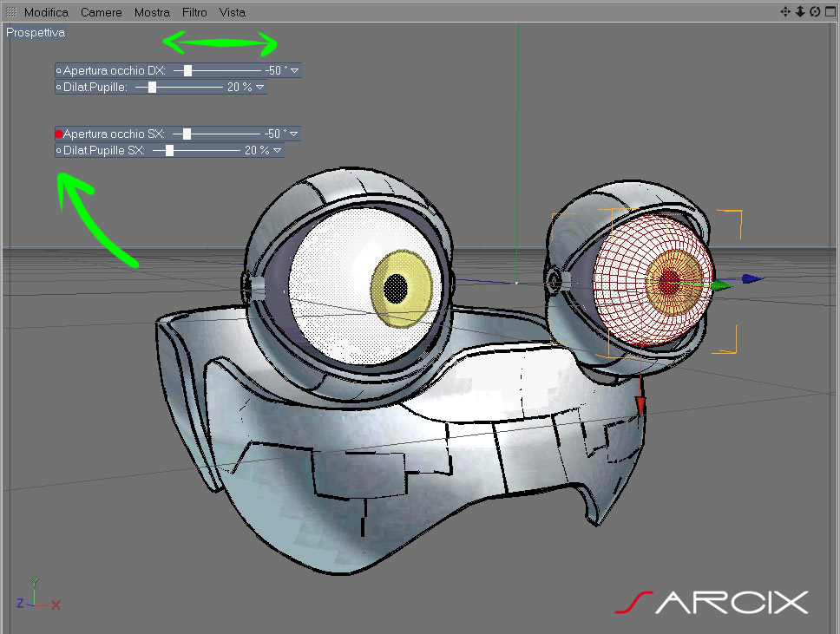Expand the Dilat.Pupille SX dropdown arrow

coord(277,150)
